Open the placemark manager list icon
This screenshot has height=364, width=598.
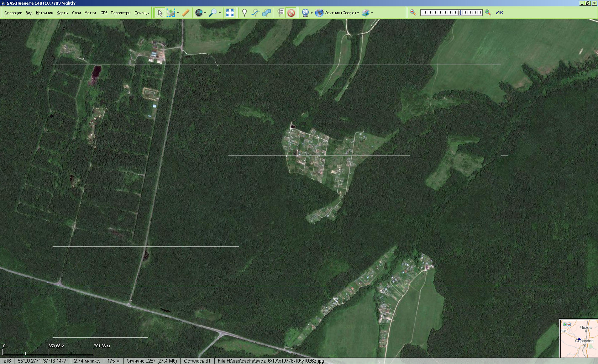coord(281,13)
